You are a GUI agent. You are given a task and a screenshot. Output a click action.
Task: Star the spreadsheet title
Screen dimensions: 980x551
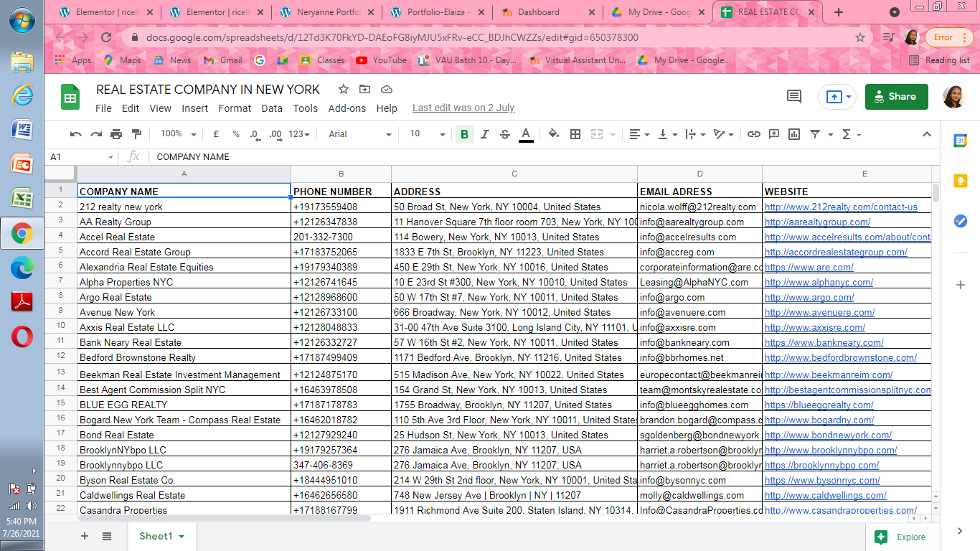pos(344,90)
